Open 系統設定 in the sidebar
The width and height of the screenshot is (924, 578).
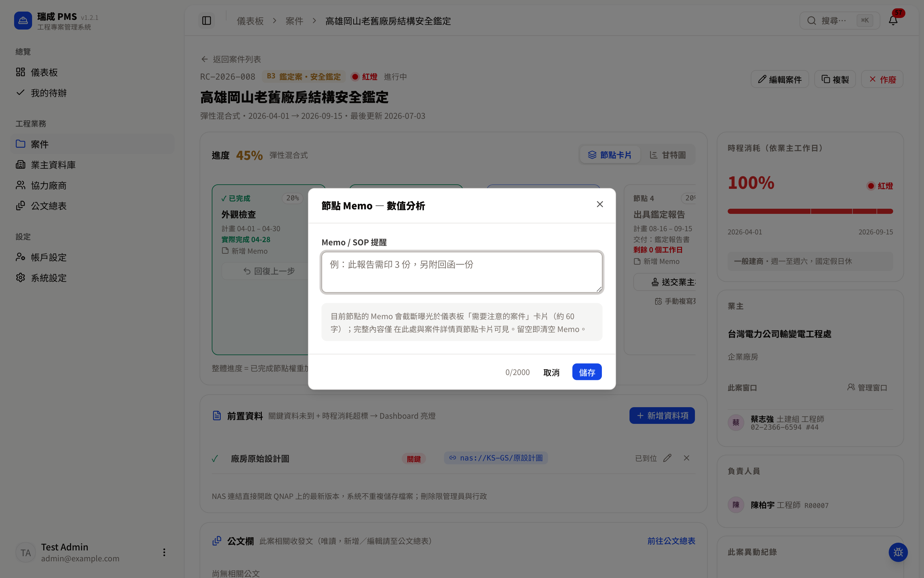(92, 278)
